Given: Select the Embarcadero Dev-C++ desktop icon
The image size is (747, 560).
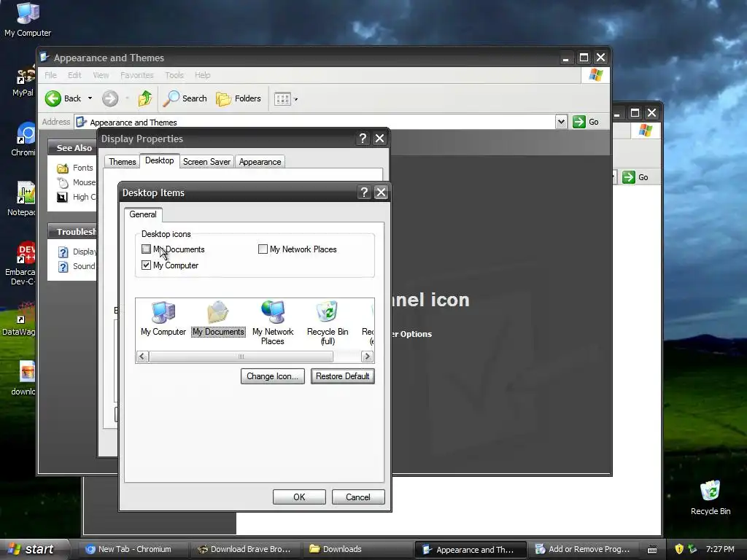Looking at the screenshot, I should pos(20,262).
